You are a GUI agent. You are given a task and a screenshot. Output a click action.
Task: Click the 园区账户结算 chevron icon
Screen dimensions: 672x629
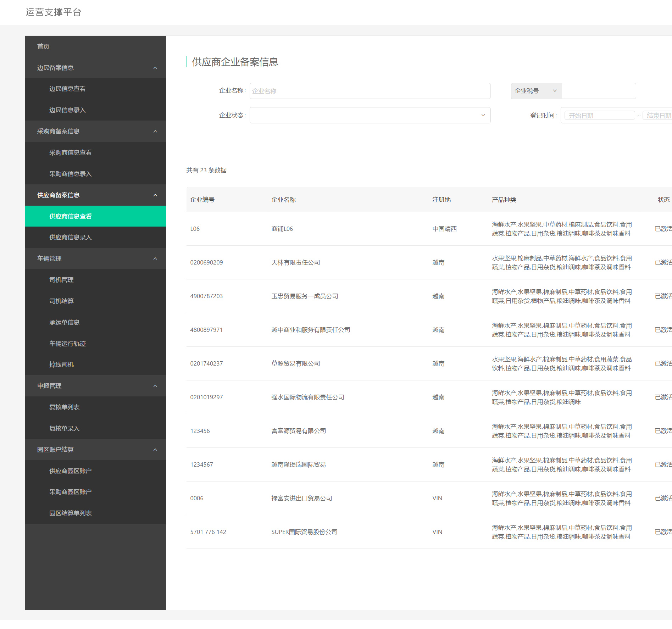point(155,450)
